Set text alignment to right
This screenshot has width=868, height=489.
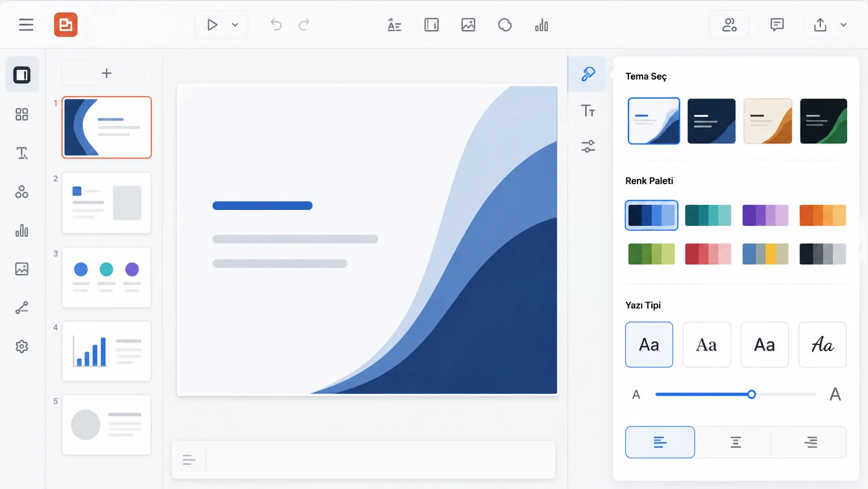click(x=810, y=442)
